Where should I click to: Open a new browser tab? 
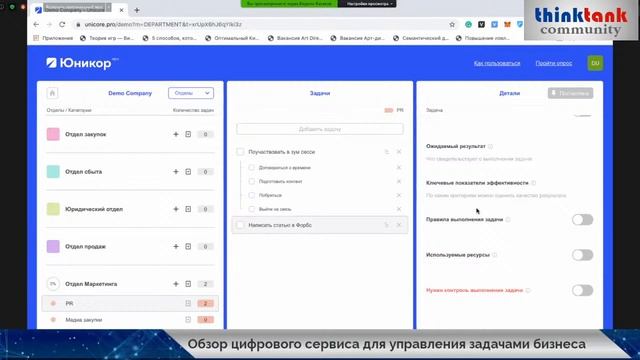point(137,10)
